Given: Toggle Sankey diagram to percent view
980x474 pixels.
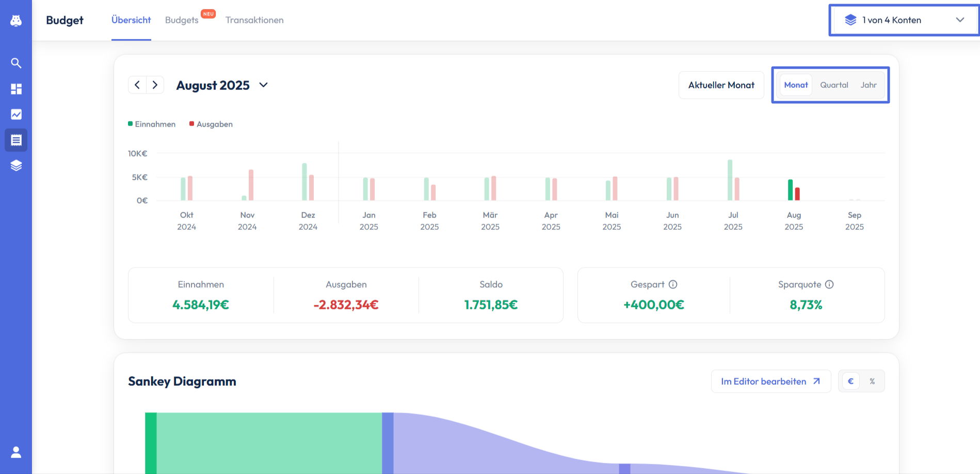Looking at the screenshot, I should pos(872,382).
